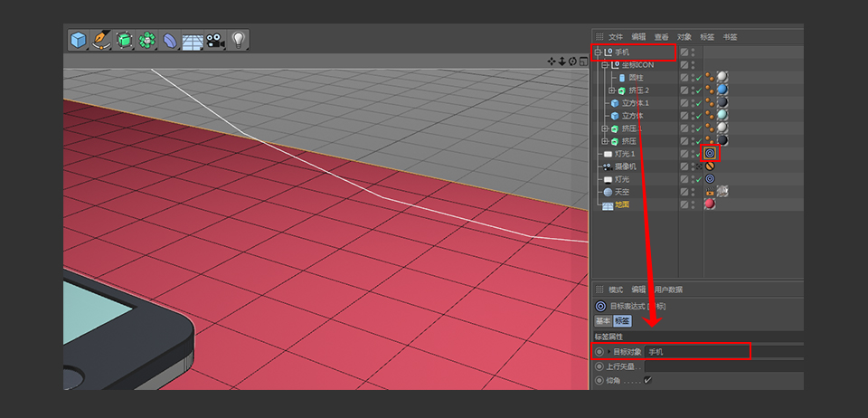The image size is (868, 418).
Task: Collapse the 手机 object tree
Action: 598,52
